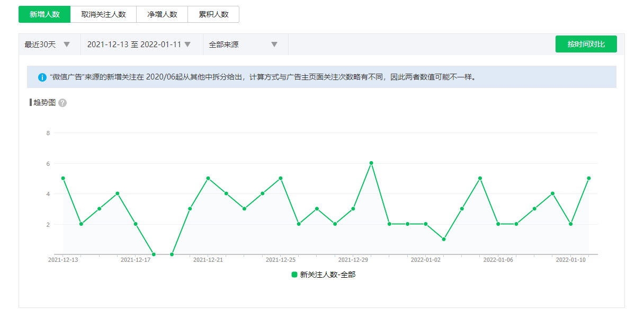Click the lowest January data point at value 1

point(444,239)
